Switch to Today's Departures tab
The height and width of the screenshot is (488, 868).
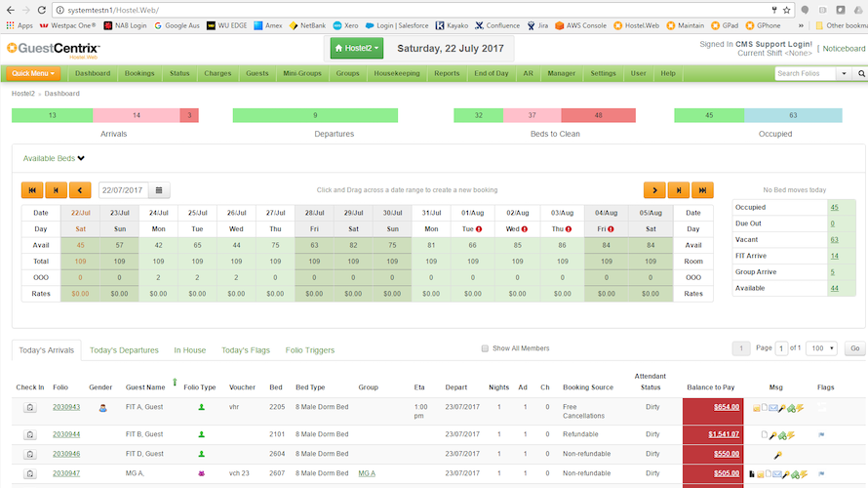124,350
